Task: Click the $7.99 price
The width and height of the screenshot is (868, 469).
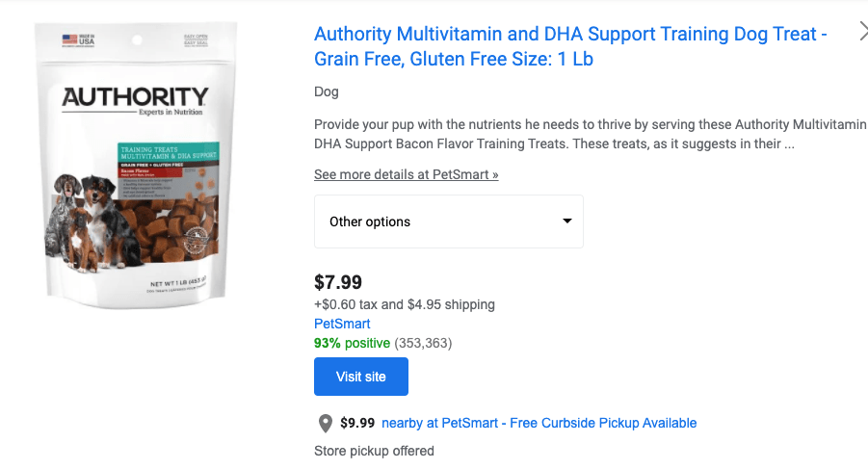Action: 338,282
